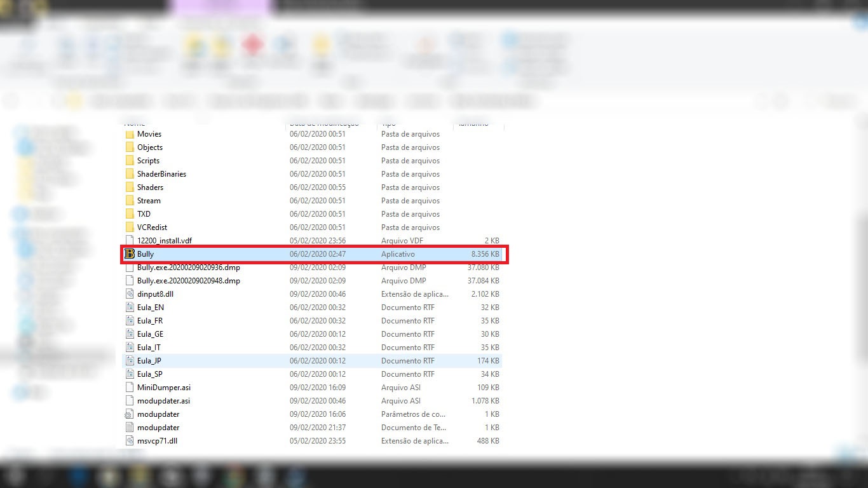Click the Bully.exe.20200209020948.dmp file icon
This screenshot has width=868, height=488.
[130, 281]
